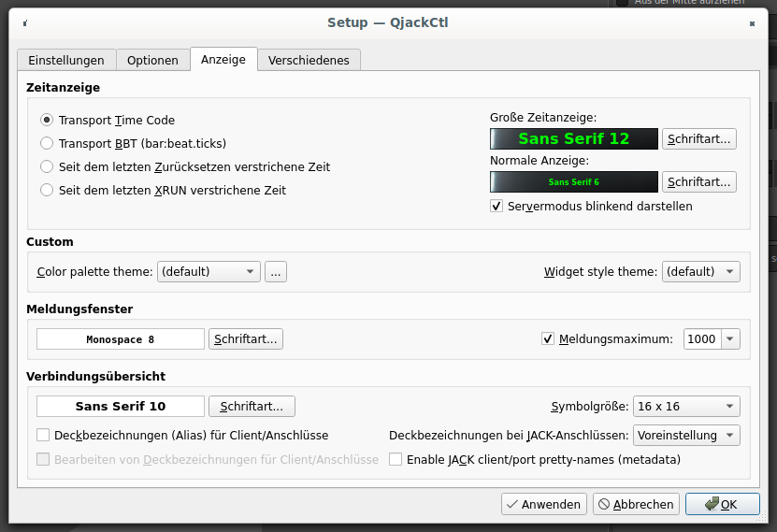
Task: Enable JACK client/port pretty-names checkbox
Action: click(x=396, y=460)
